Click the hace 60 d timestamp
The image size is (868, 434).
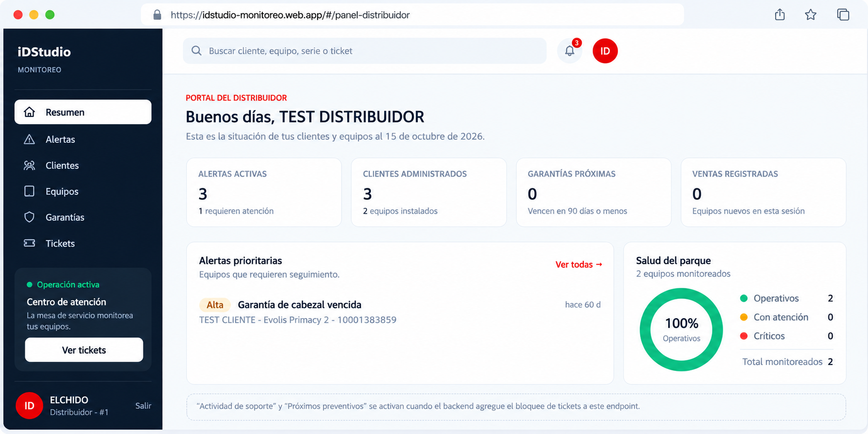(x=583, y=305)
